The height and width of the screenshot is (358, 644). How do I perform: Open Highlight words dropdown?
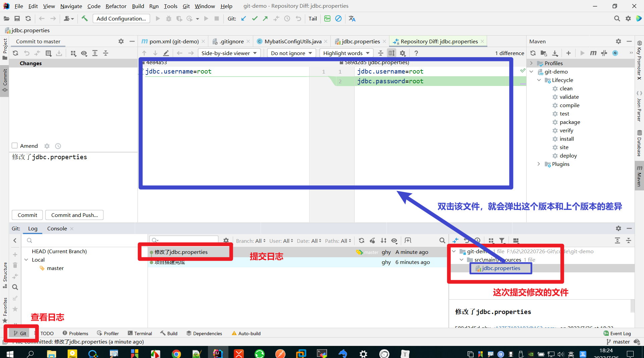[x=346, y=53]
